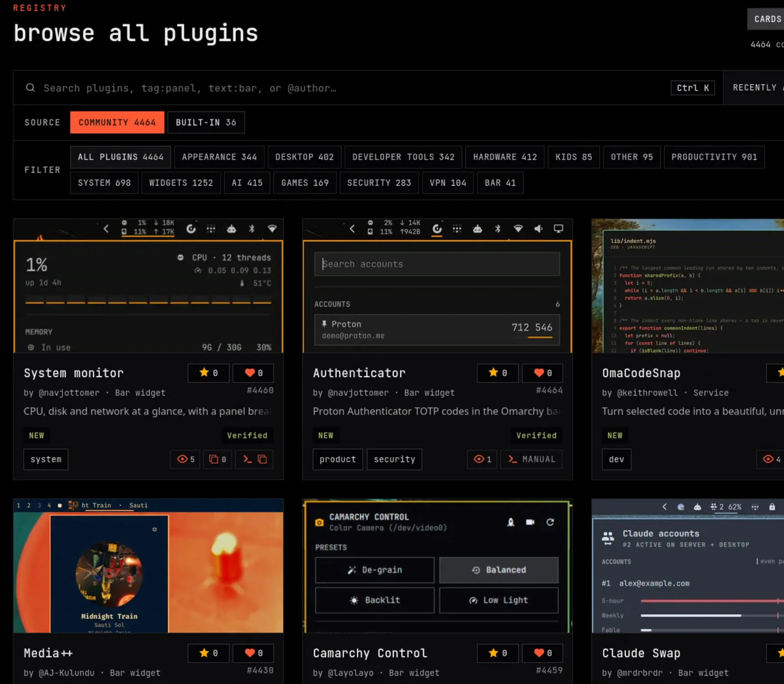Viewport: 784px width, 684px height.
Task: Star the Camarchy Control plugin
Action: pos(498,653)
